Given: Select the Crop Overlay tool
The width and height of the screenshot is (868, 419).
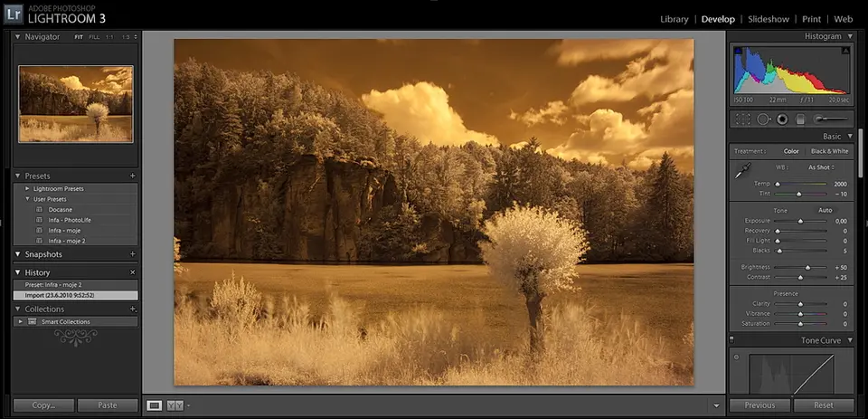Looking at the screenshot, I should [743, 119].
